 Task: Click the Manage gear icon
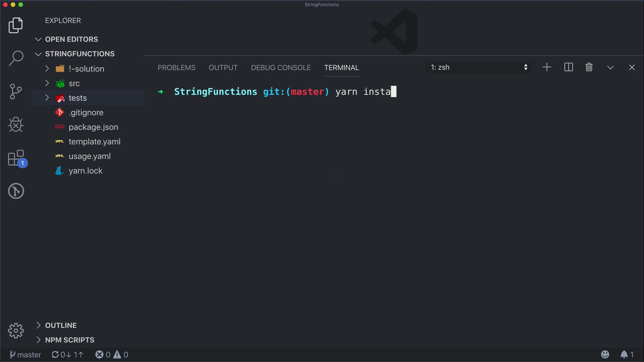coord(16,331)
